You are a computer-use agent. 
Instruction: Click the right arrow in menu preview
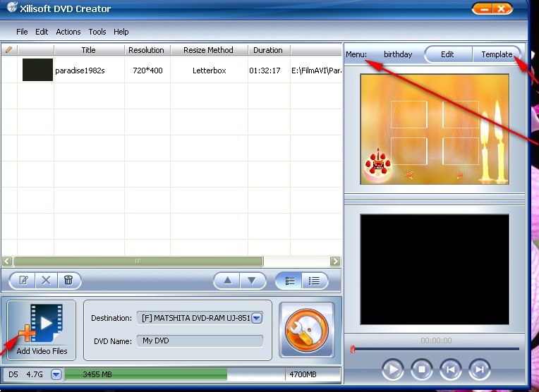460,176
